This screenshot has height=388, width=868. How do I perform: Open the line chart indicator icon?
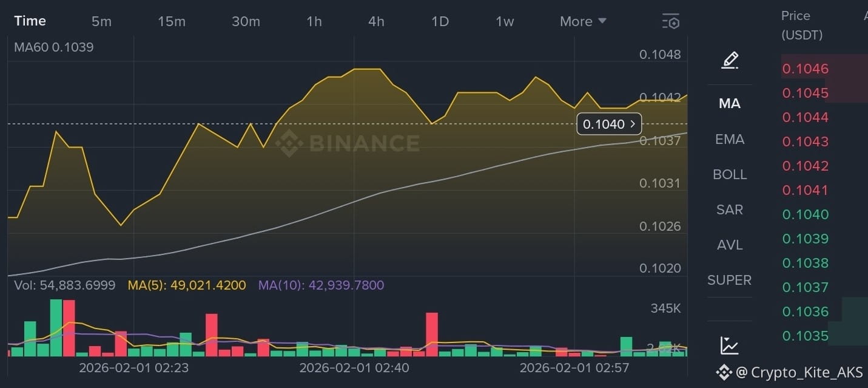point(729,345)
